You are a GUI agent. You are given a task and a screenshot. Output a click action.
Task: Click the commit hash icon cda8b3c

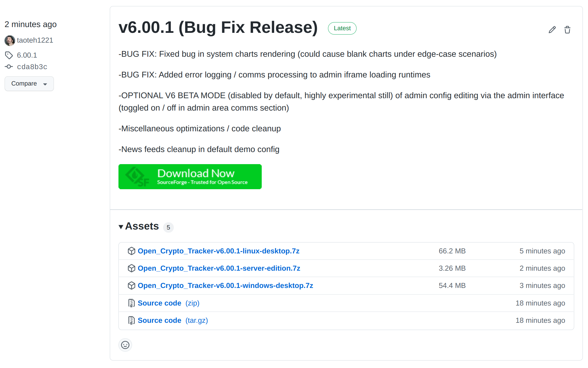click(10, 67)
